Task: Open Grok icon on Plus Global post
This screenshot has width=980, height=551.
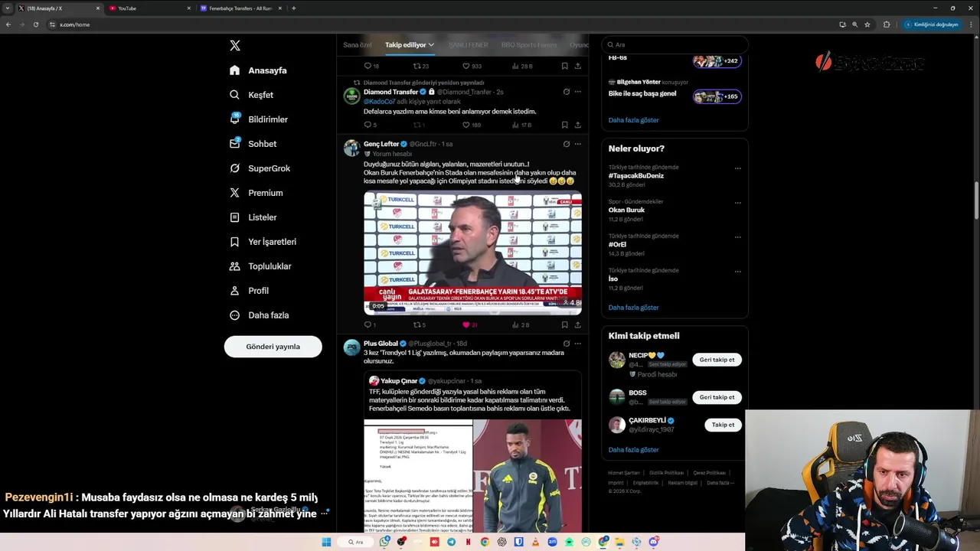Action: click(566, 344)
